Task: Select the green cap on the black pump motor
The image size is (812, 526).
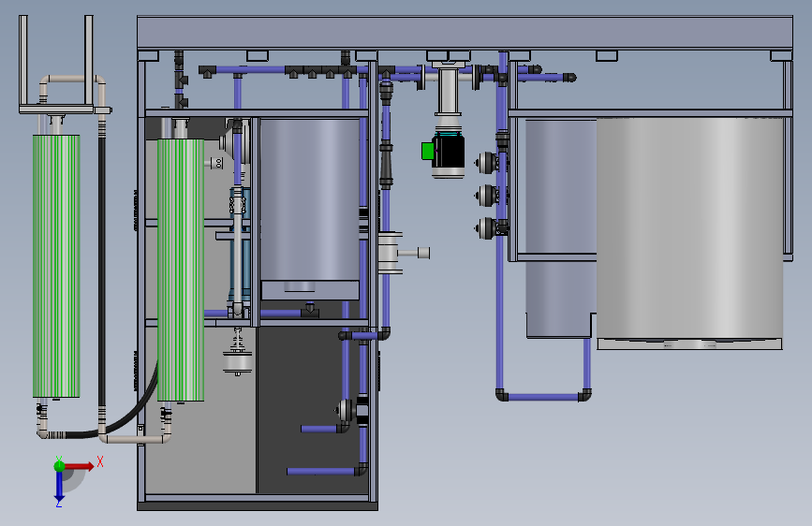Action: (428, 152)
